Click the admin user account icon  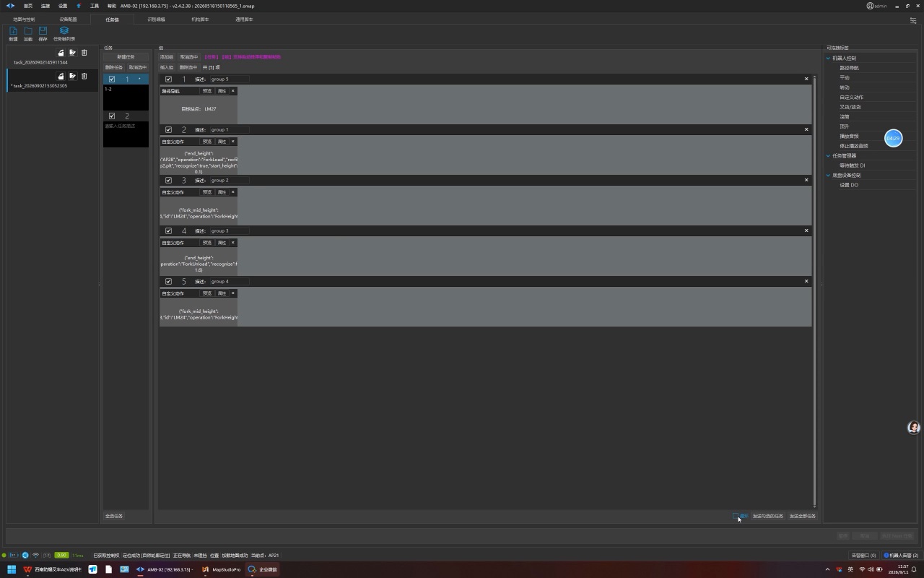click(870, 6)
